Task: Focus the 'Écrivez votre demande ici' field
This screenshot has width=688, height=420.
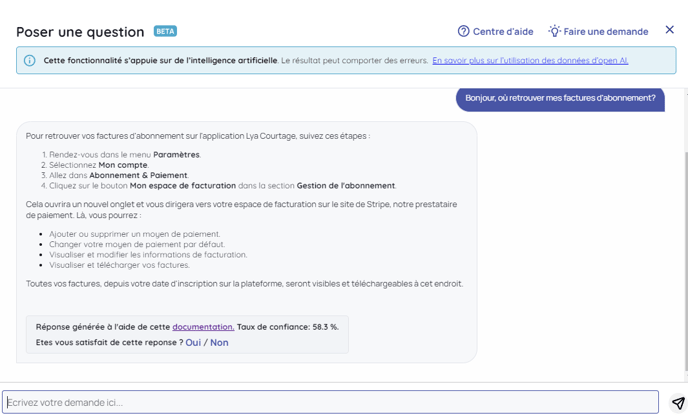Action: pyautogui.click(x=330, y=402)
